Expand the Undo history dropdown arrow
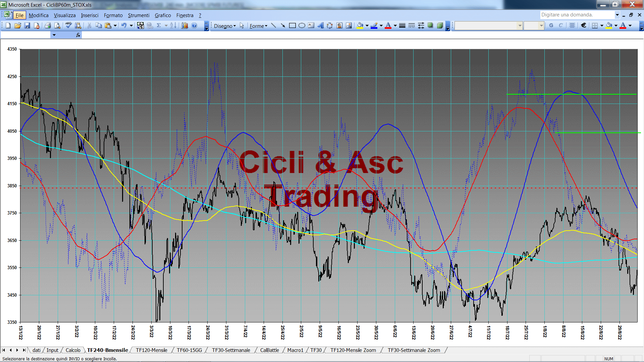644x362 pixels. coord(131,25)
